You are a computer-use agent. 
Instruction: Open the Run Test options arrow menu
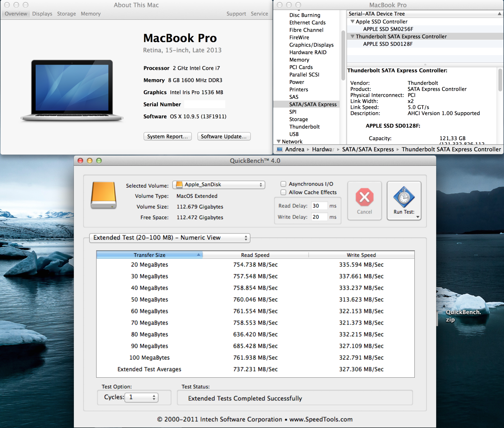[x=418, y=217]
